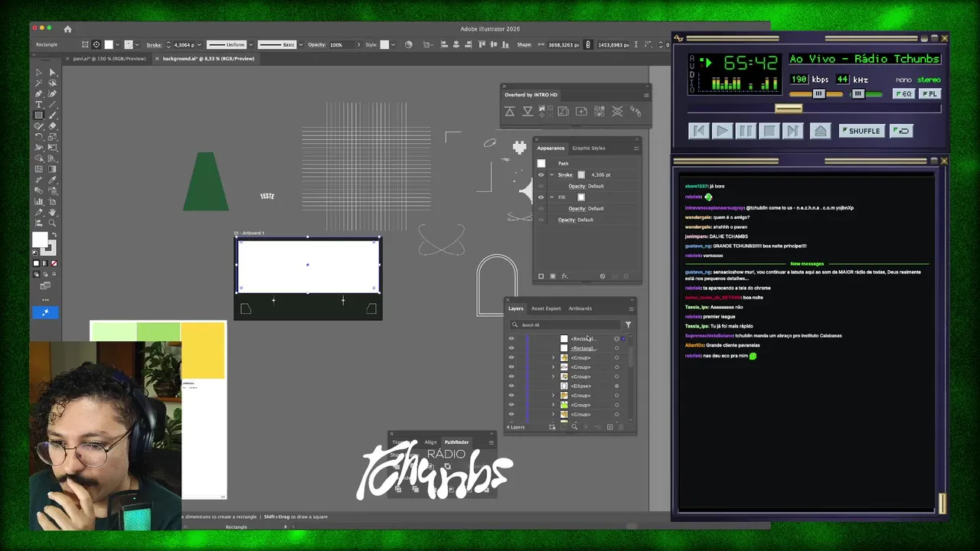Viewport: 980px width, 551px height.
Task: Toggle Shuffle in the Winamp player
Action: pos(862,131)
